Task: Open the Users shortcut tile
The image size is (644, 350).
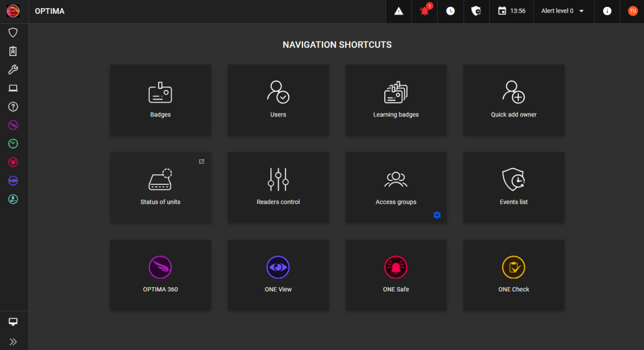Action: (278, 99)
